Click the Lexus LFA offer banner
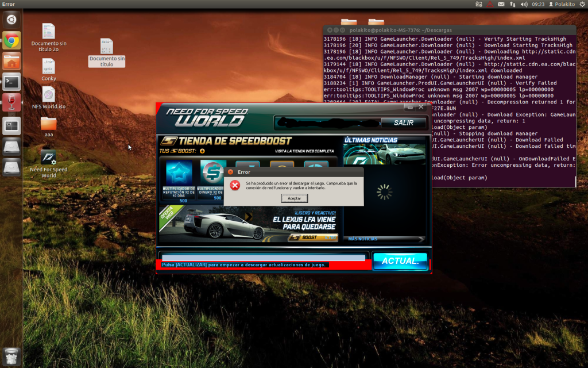 pos(248,224)
